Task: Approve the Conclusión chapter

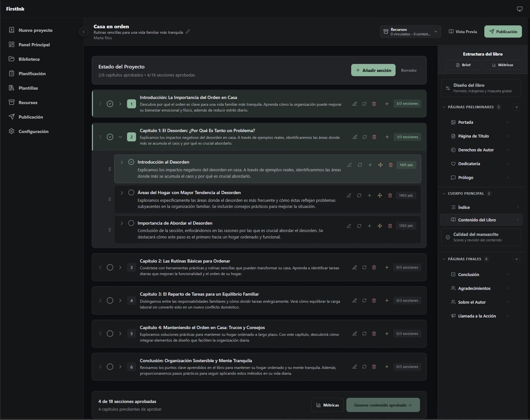Action: [110, 367]
